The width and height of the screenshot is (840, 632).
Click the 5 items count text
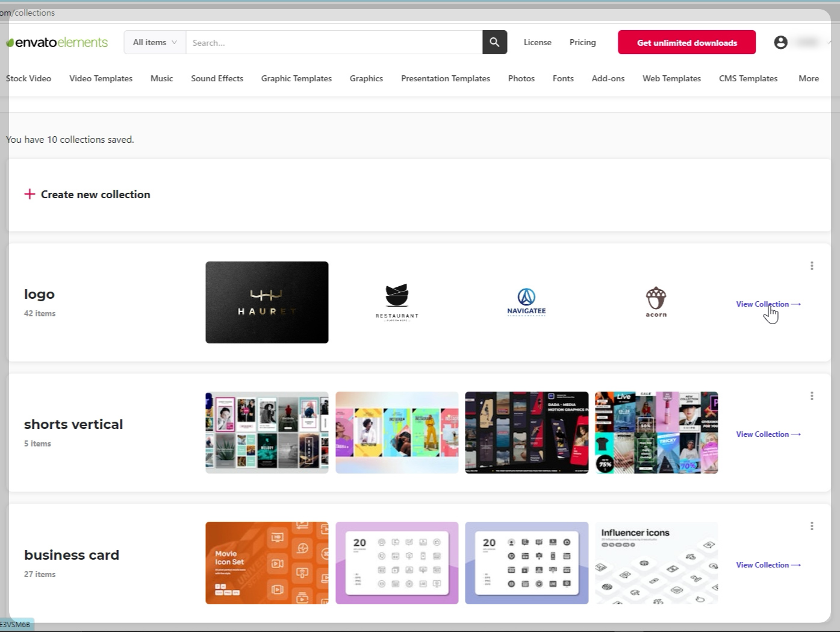[37, 443]
